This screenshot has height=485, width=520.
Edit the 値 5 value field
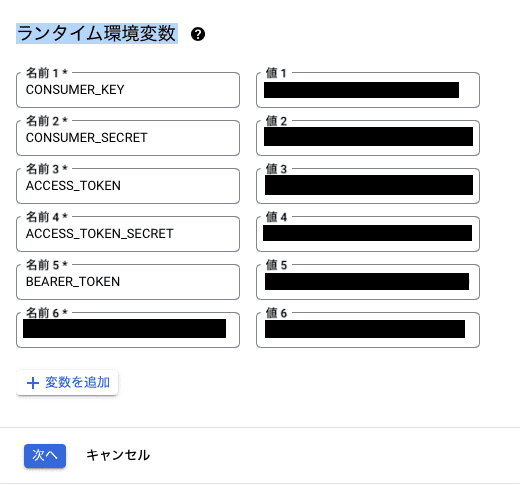(x=368, y=282)
